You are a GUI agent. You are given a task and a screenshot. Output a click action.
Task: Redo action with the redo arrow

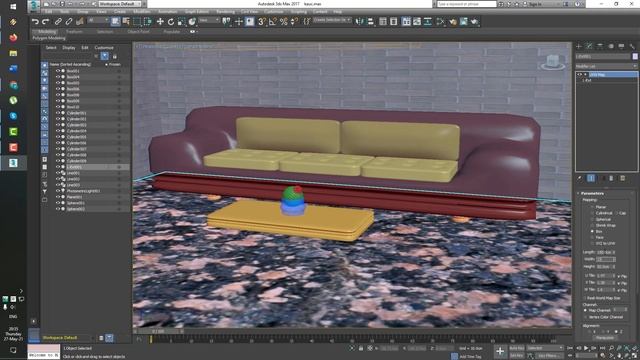point(46,22)
